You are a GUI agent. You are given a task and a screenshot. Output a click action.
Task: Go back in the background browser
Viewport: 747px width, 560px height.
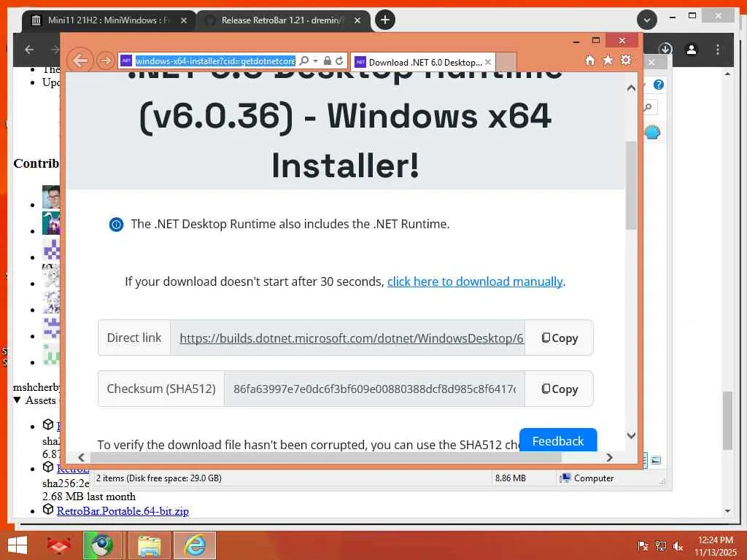(x=29, y=50)
